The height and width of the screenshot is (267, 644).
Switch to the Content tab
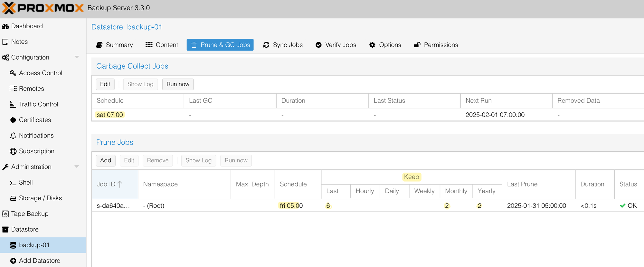point(162,45)
